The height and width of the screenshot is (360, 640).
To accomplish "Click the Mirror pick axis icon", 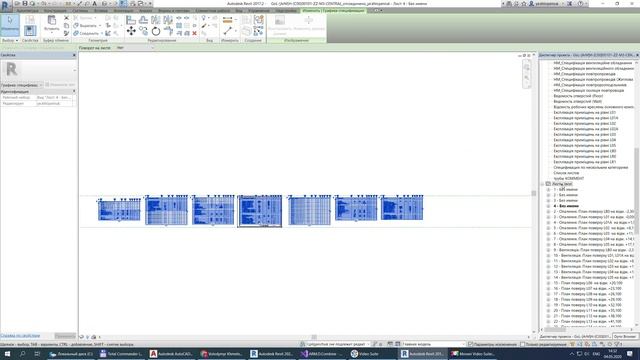I will (x=156, y=20).
